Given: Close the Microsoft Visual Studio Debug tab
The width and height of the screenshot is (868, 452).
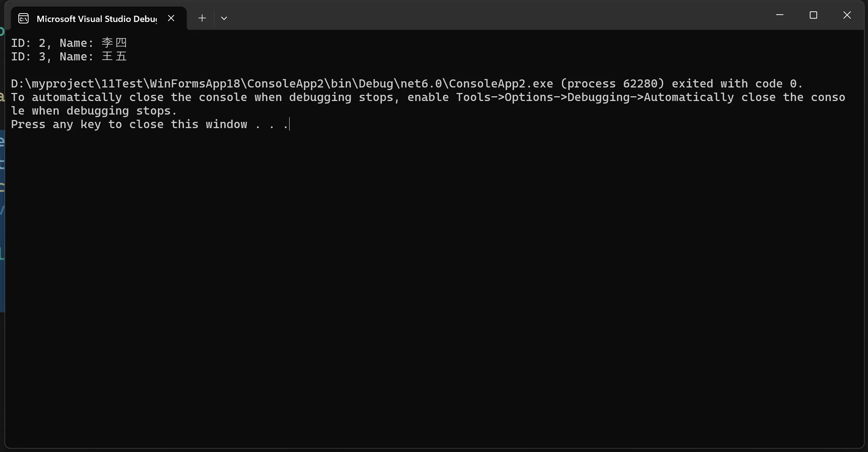Looking at the screenshot, I should tap(171, 18).
